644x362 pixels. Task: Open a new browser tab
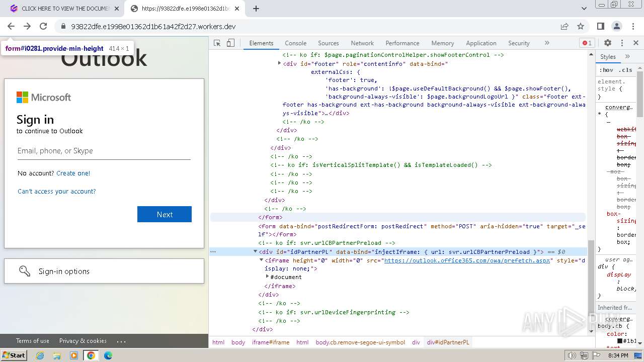[256, 9]
